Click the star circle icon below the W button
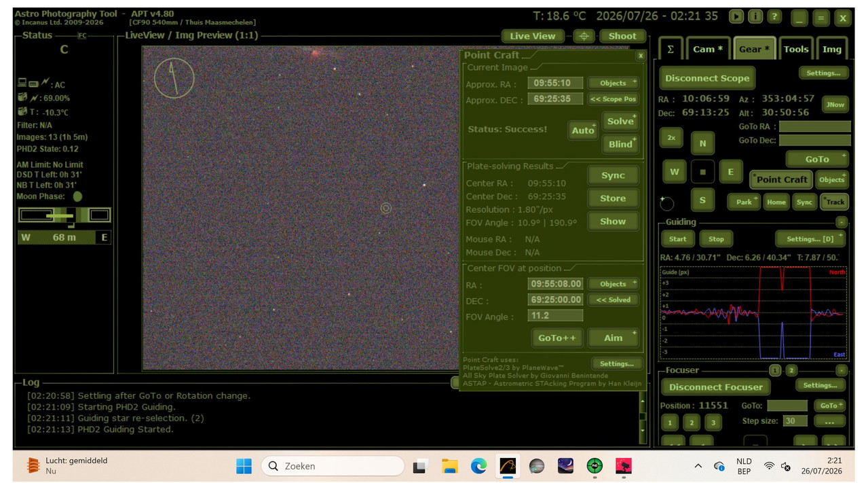The image size is (868, 483). [667, 203]
